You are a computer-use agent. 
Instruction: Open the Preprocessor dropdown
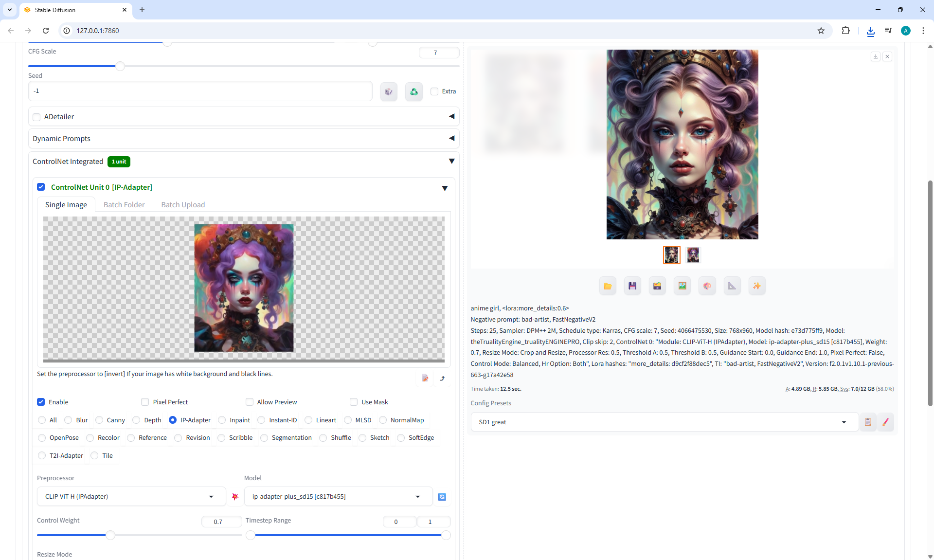click(131, 497)
